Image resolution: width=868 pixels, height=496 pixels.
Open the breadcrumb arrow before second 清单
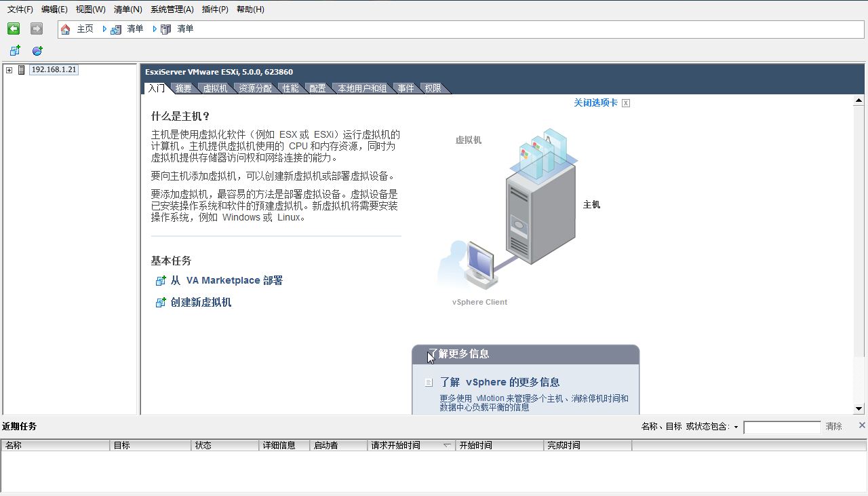[x=155, y=29]
